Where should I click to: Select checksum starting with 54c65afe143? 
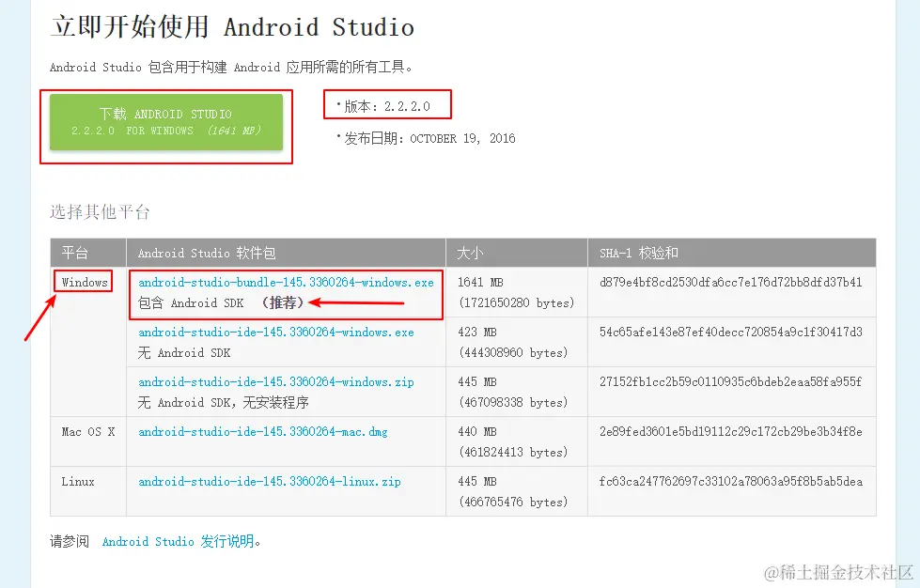coord(730,332)
